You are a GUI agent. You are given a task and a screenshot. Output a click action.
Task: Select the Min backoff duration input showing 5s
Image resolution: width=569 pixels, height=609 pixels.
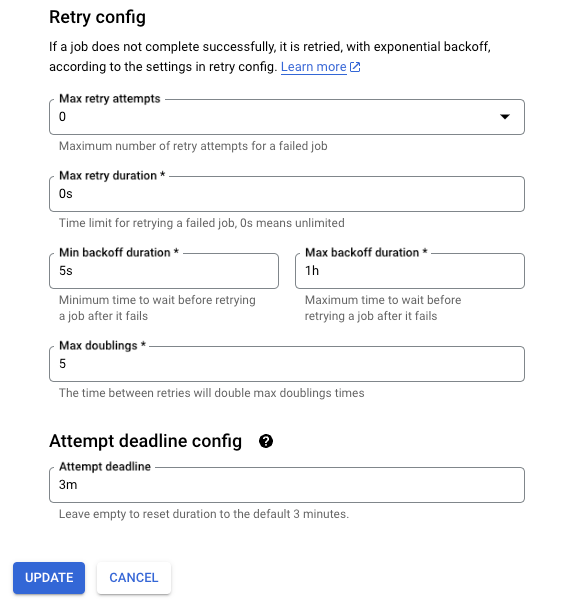[164, 271]
